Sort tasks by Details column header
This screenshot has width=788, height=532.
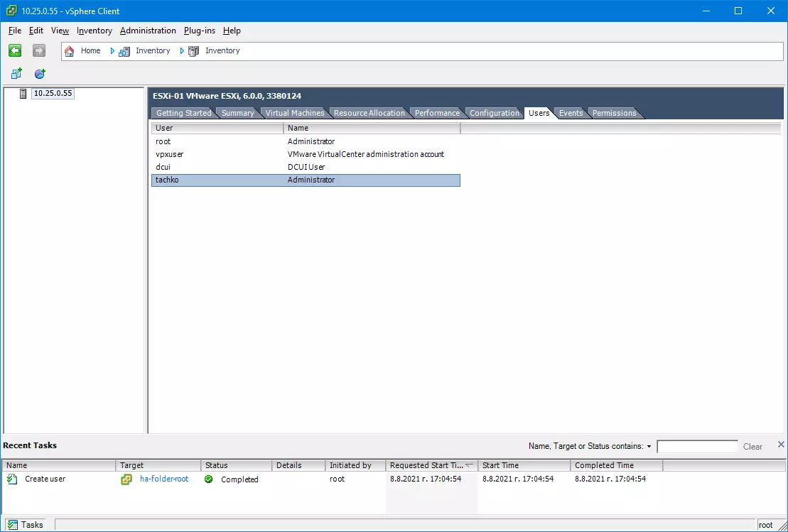298,466
